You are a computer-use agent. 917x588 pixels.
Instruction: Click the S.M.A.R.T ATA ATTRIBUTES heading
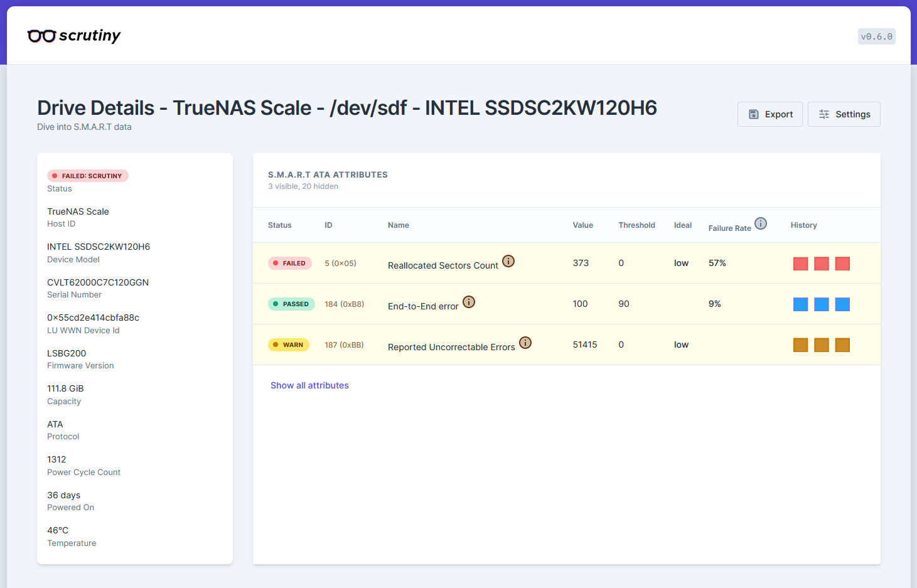[x=328, y=174]
